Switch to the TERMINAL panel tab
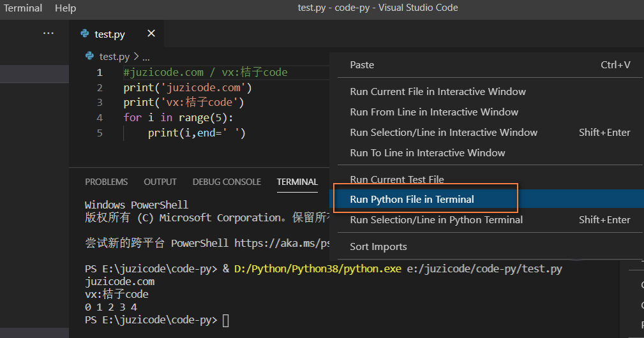Screen dimensions: 644x338 point(297,182)
